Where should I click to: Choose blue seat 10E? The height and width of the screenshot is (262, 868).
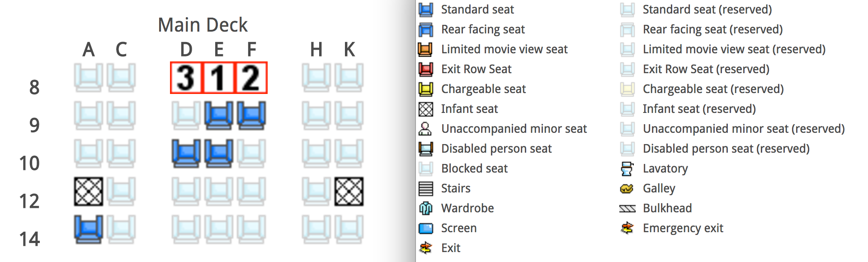pyautogui.click(x=219, y=154)
